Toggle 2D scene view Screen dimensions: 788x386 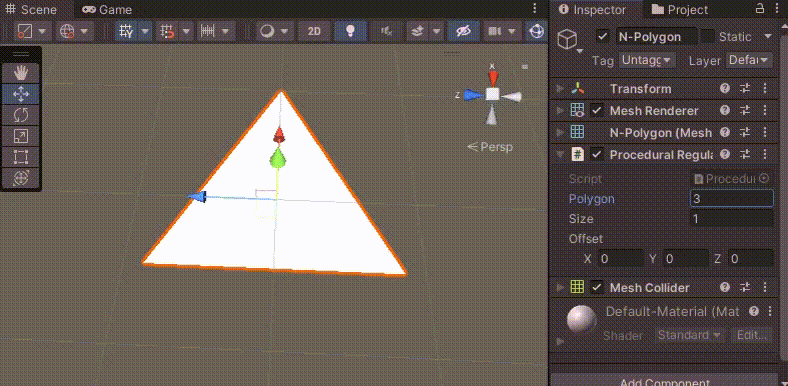314,32
